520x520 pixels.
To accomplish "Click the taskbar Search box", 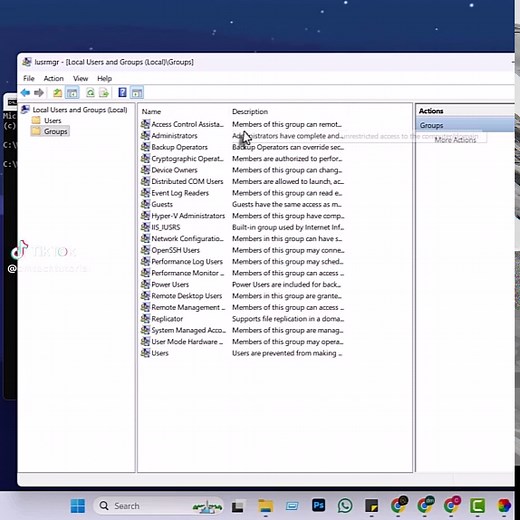I will coord(158,506).
